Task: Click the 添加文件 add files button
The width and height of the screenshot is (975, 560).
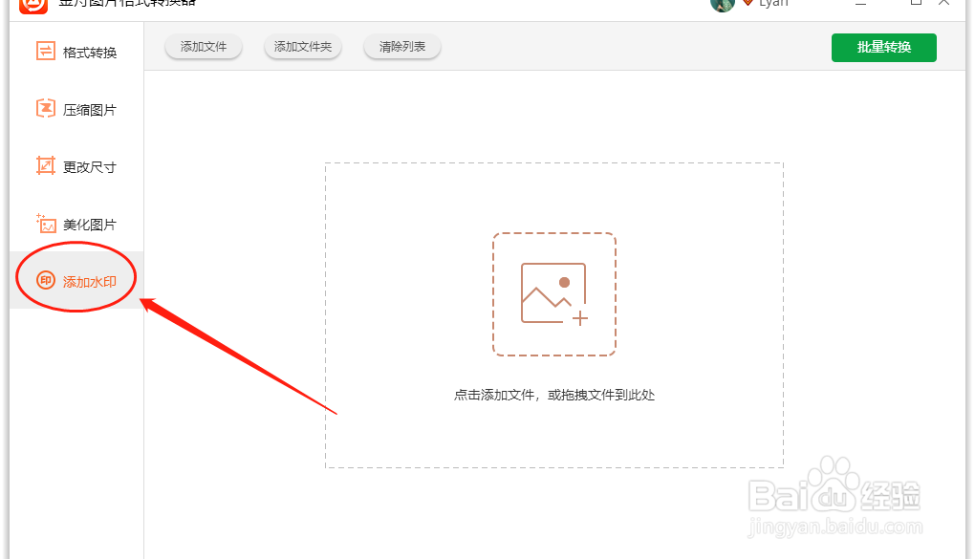Action: (x=203, y=46)
